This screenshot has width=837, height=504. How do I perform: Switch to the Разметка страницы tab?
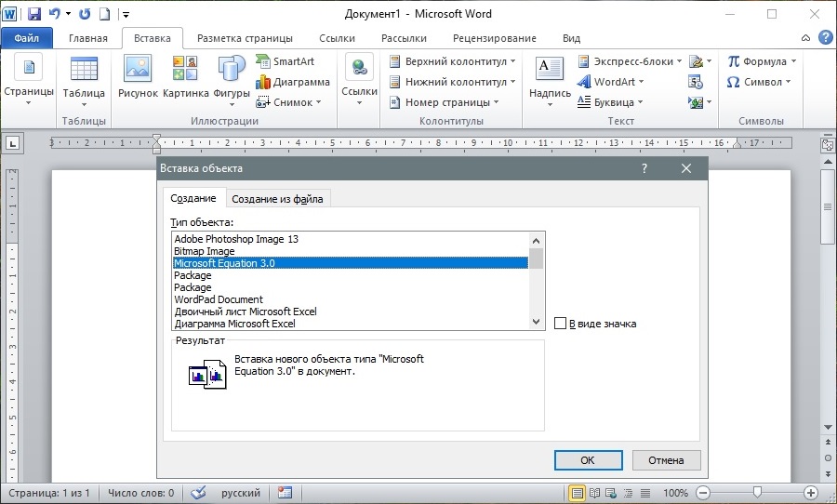click(x=245, y=38)
